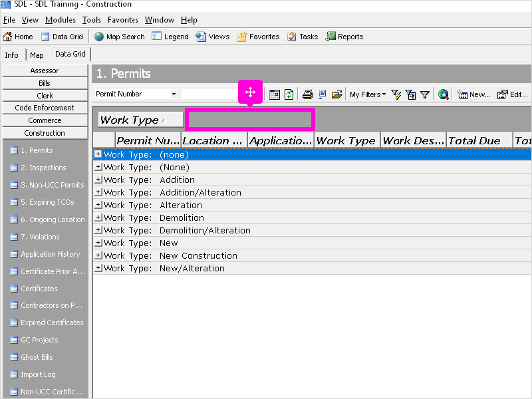Select the Clerk module button
Image resolution: width=532 pixels, height=399 pixels.
45,96
